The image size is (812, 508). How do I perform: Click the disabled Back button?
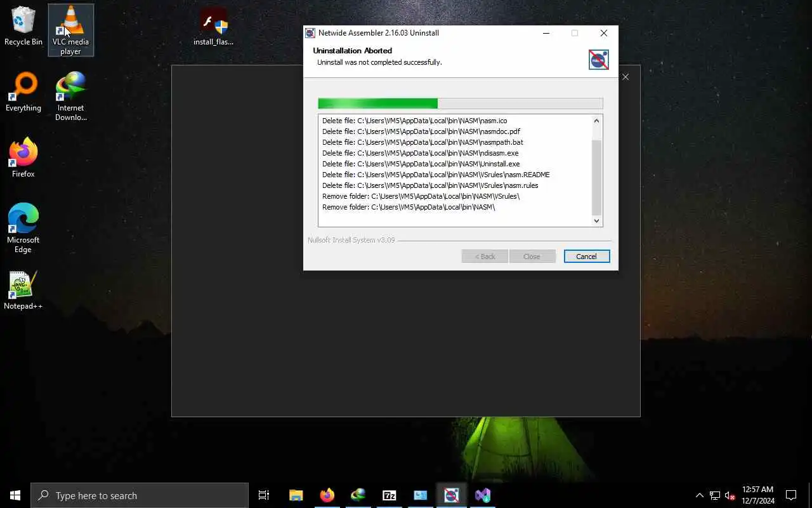[x=485, y=257]
